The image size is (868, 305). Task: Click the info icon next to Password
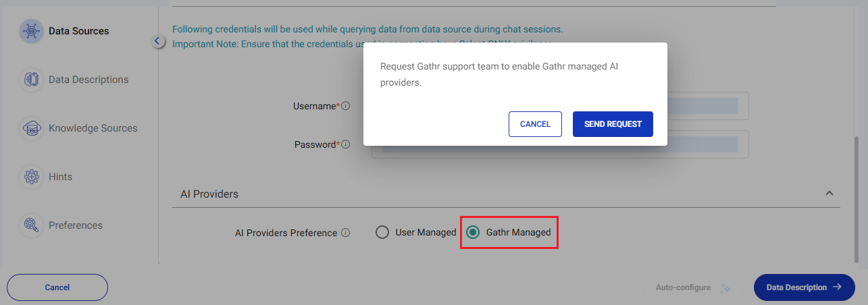pyautogui.click(x=346, y=144)
